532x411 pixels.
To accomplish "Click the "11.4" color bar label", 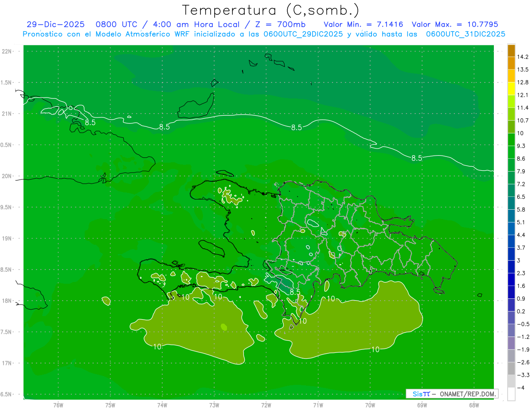I will pyautogui.click(x=523, y=108).
